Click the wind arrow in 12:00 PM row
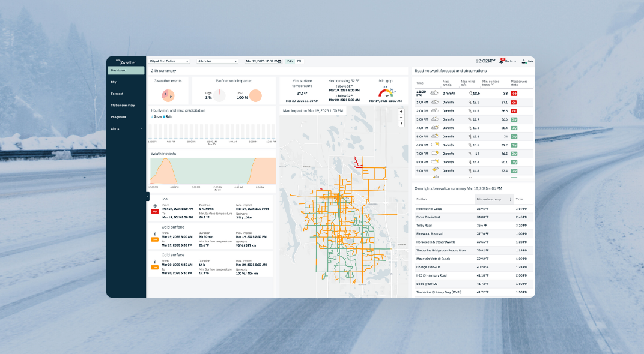The image size is (644, 354). [x=470, y=93]
